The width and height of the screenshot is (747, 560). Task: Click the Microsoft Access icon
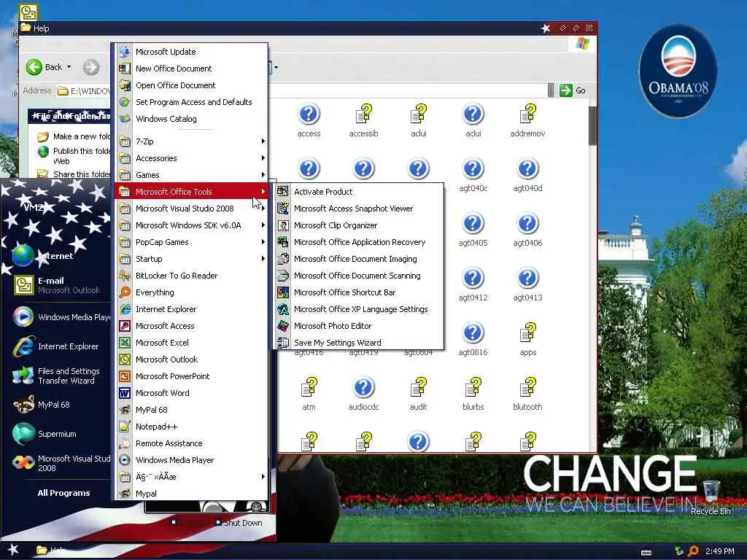coord(125,326)
